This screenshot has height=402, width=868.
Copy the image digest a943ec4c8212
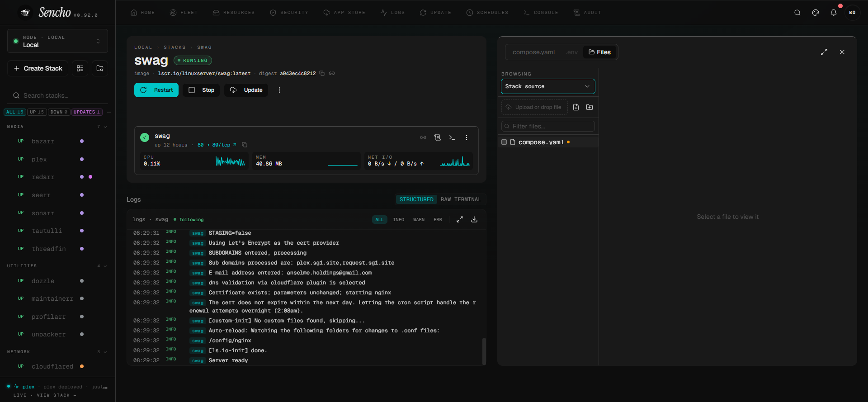tap(322, 73)
